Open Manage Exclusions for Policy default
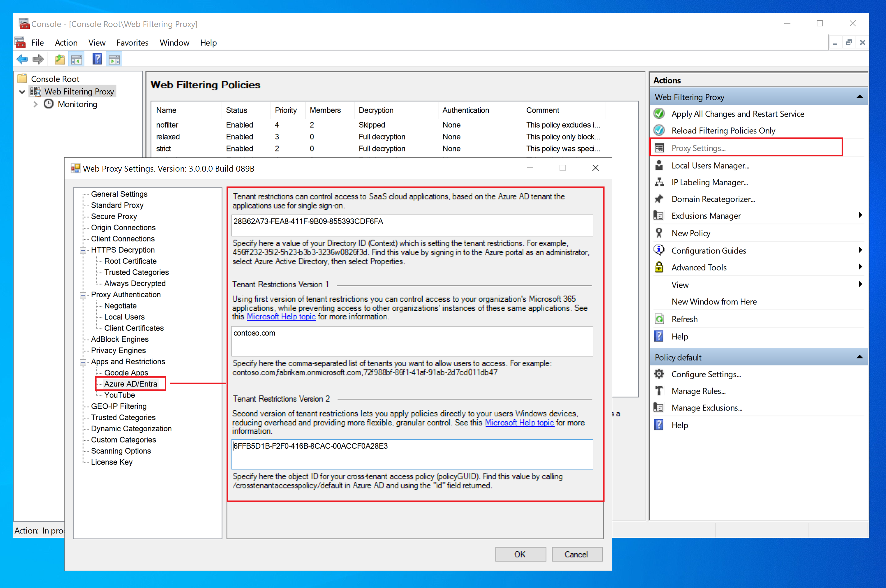This screenshot has width=886, height=588. point(706,408)
